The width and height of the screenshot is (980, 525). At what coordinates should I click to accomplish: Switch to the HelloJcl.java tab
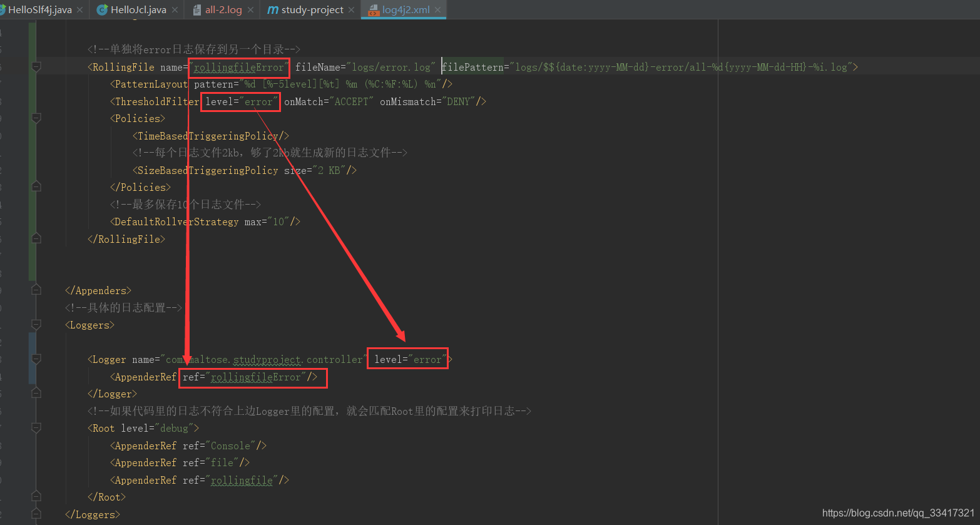point(138,10)
